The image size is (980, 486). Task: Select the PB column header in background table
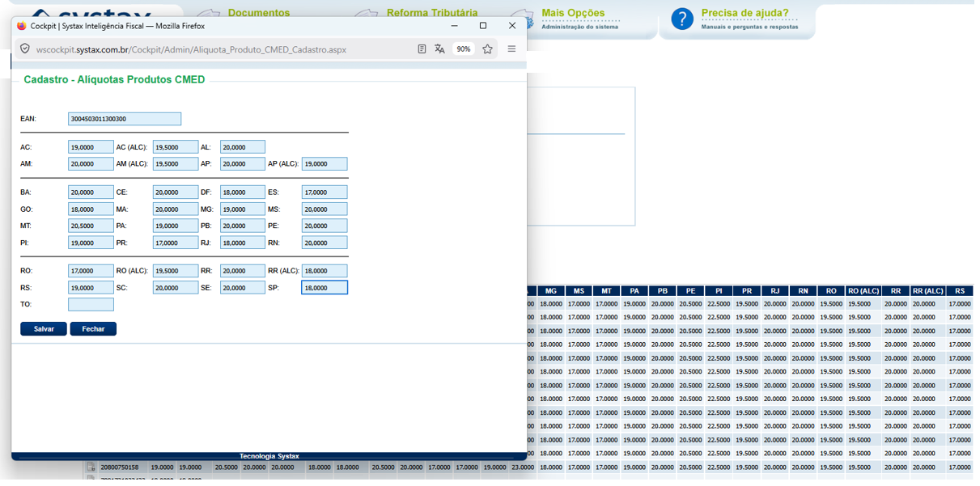tap(662, 291)
